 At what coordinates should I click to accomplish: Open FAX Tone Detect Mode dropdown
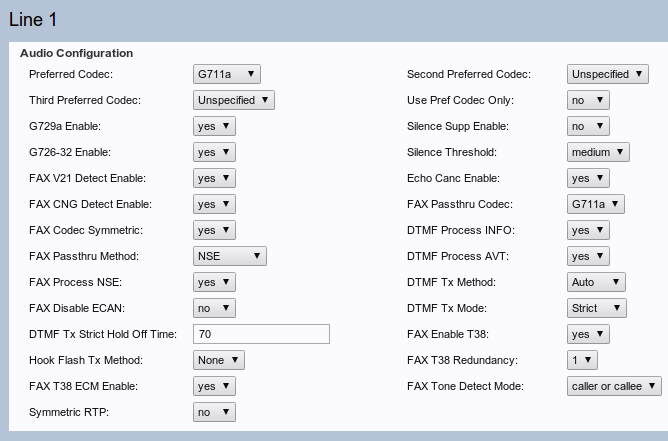tap(613, 386)
